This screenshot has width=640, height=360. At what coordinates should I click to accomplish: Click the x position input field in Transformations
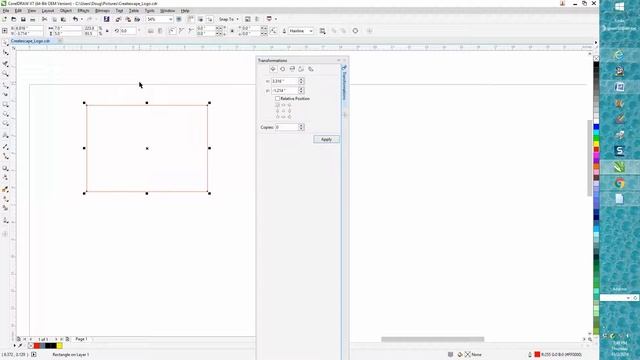[x=285, y=81]
